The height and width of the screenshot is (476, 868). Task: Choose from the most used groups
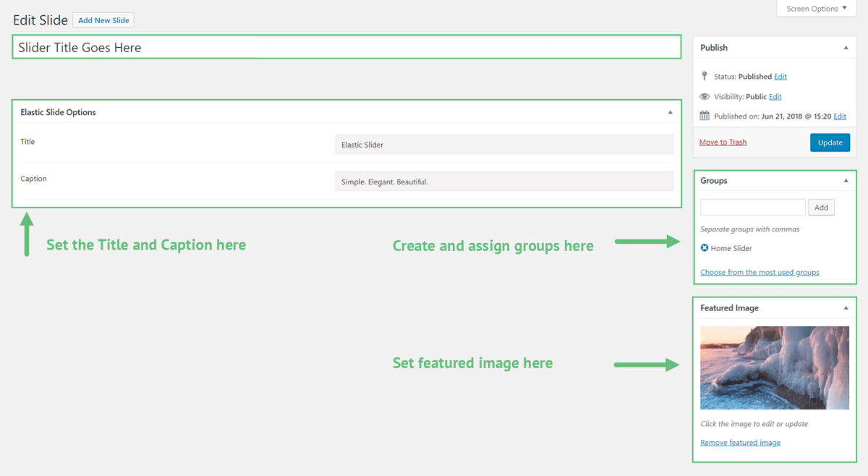pyautogui.click(x=759, y=271)
